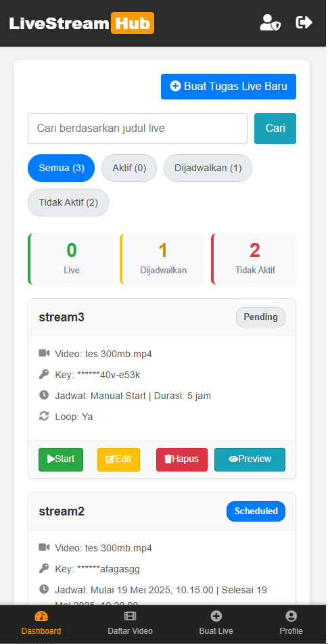Open the Daftar Video tab

[x=130, y=624]
